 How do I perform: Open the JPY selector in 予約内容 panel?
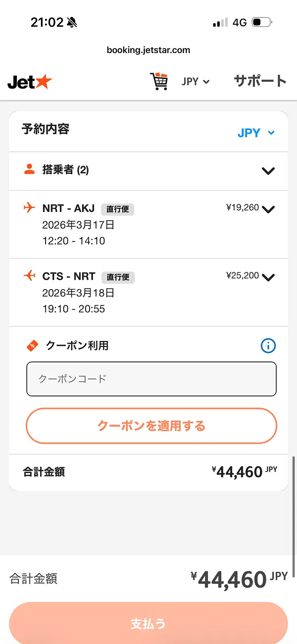click(256, 132)
